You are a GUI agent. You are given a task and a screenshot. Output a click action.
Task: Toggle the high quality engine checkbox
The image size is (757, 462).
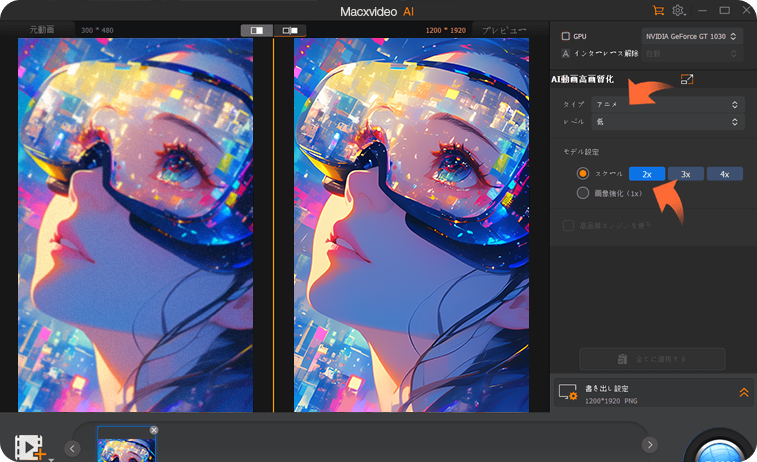pyautogui.click(x=568, y=225)
